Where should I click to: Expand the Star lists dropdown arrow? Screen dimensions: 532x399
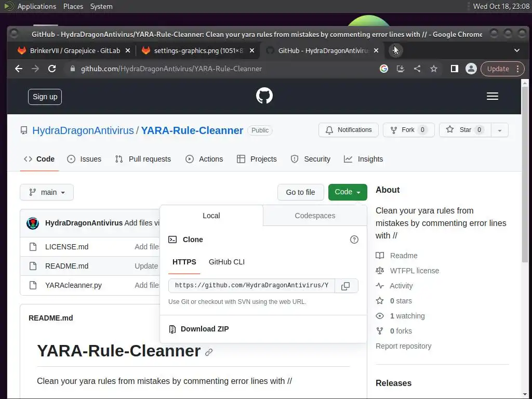pos(499,130)
